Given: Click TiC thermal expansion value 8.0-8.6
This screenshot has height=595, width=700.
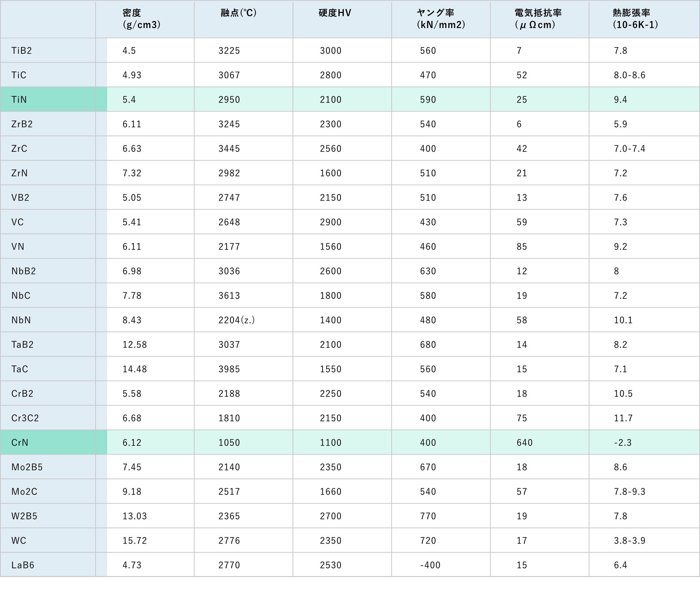Looking at the screenshot, I should click(x=630, y=75).
